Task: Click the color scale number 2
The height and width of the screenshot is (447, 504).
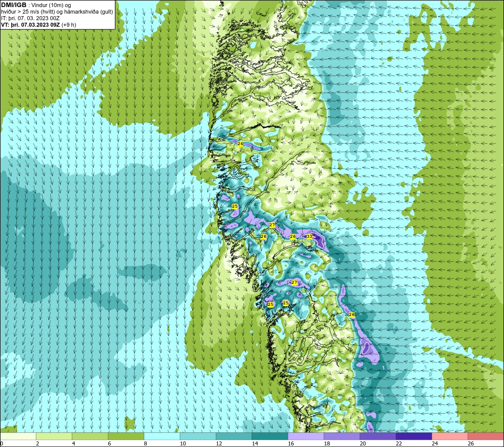Action: (38, 443)
